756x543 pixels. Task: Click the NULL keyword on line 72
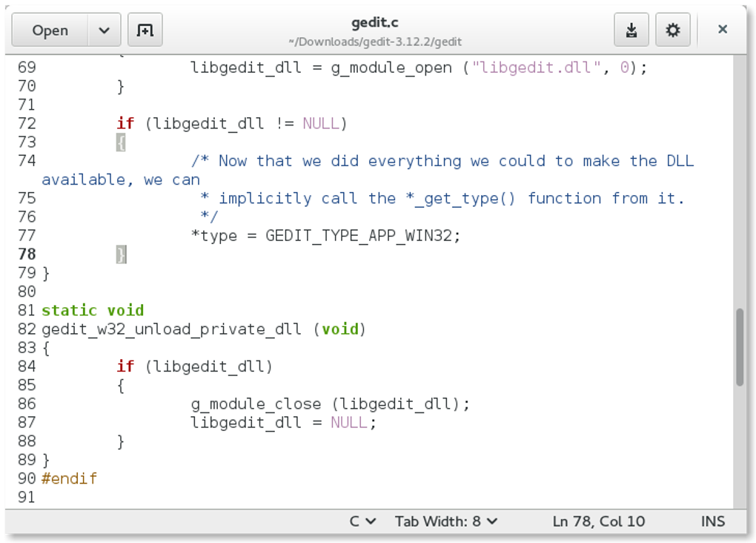pos(320,123)
